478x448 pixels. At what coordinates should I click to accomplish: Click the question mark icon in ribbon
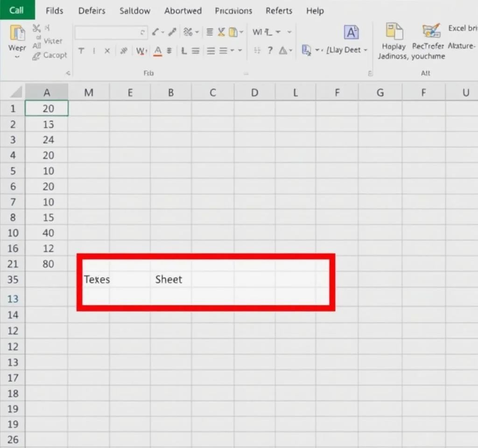tap(270, 50)
